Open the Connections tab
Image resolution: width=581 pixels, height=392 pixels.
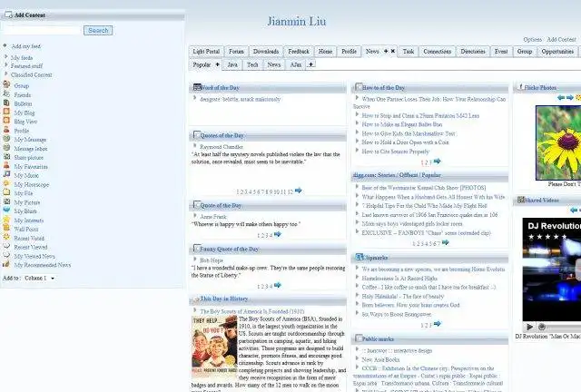438,52
